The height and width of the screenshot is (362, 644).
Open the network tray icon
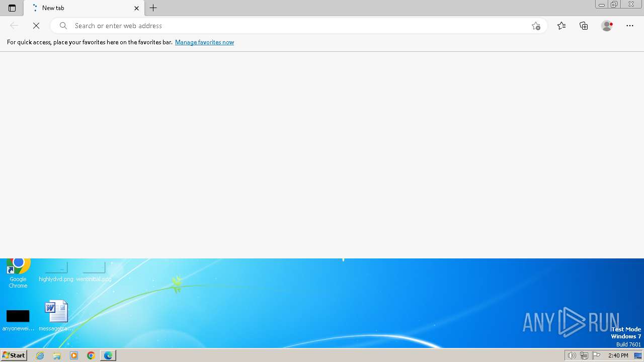pyautogui.click(x=584, y=355)
